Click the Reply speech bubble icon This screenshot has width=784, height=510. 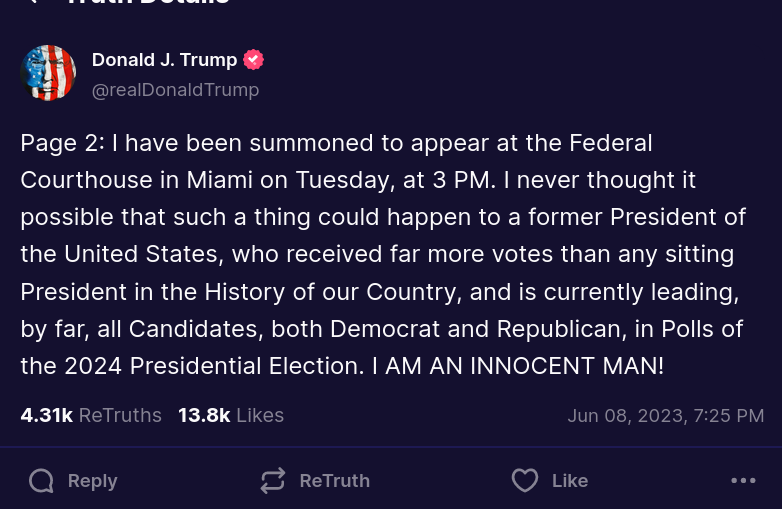pos(41,481)
